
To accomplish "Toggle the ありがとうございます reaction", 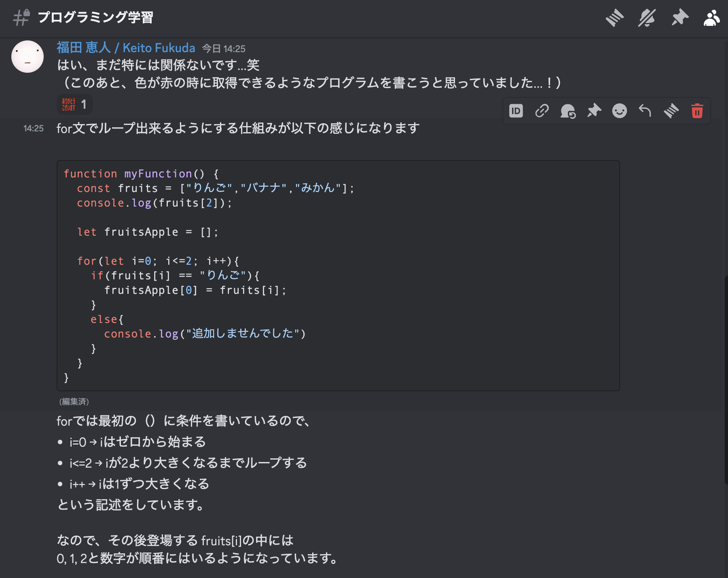I will tap(74, 104).
